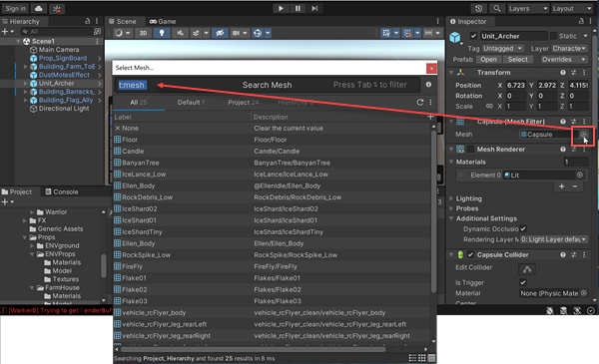Click the Open prefab button

click(488, 60)
